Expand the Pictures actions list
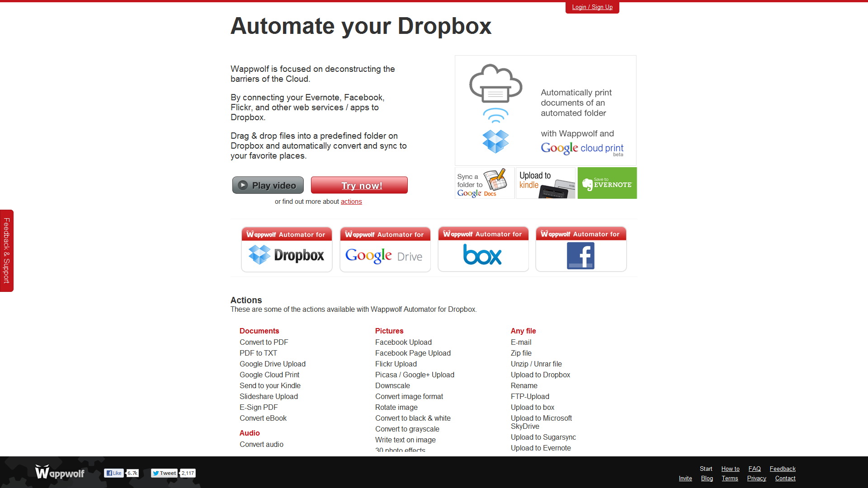This screenshot has height=488, width=868. pyautogui.click(x=389, y=331)
